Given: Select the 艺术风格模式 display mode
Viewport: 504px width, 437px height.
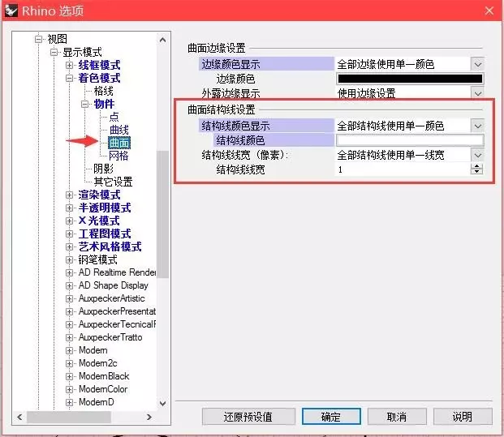Looking at the screenshot, I should [110, 246].
